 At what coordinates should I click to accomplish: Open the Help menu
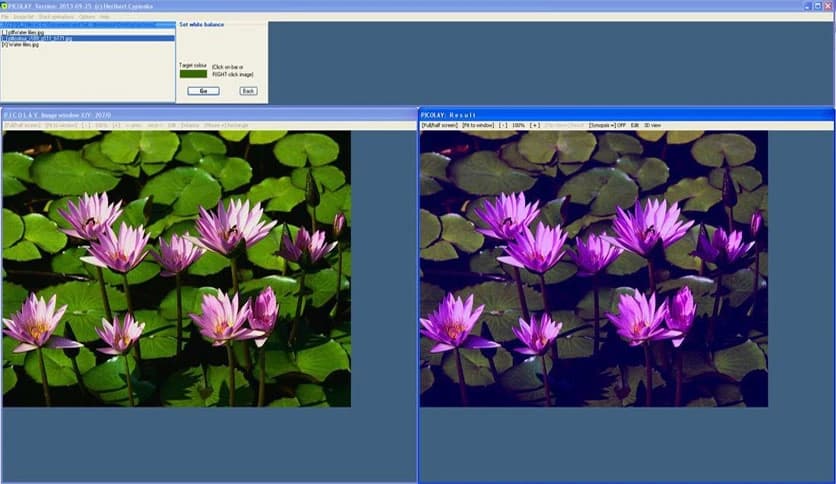[104, 17]
